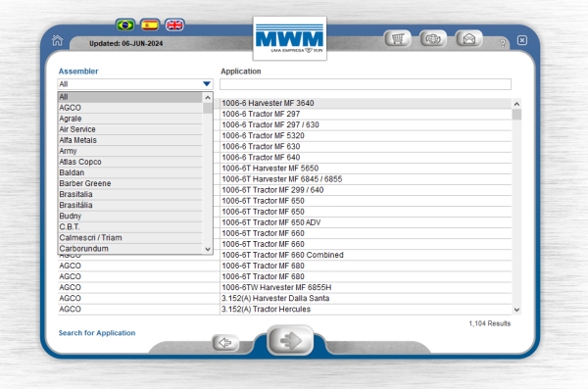Choose Budny in the Assembler list

click(130, 217)
